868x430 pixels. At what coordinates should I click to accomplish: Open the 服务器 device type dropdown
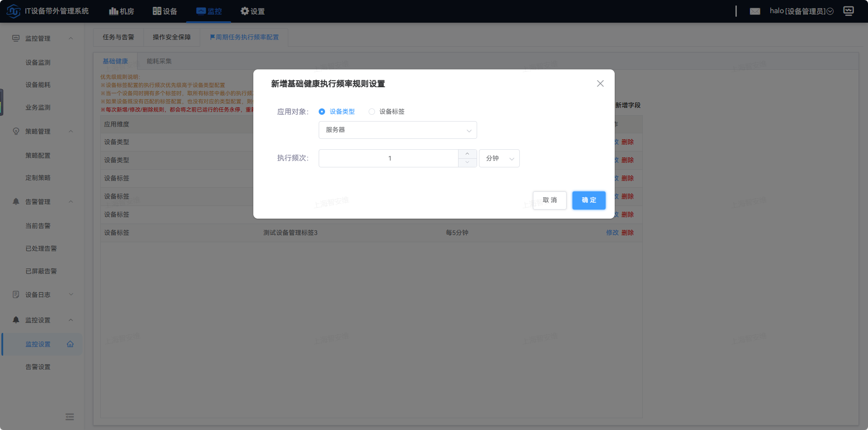pos(398,130)
